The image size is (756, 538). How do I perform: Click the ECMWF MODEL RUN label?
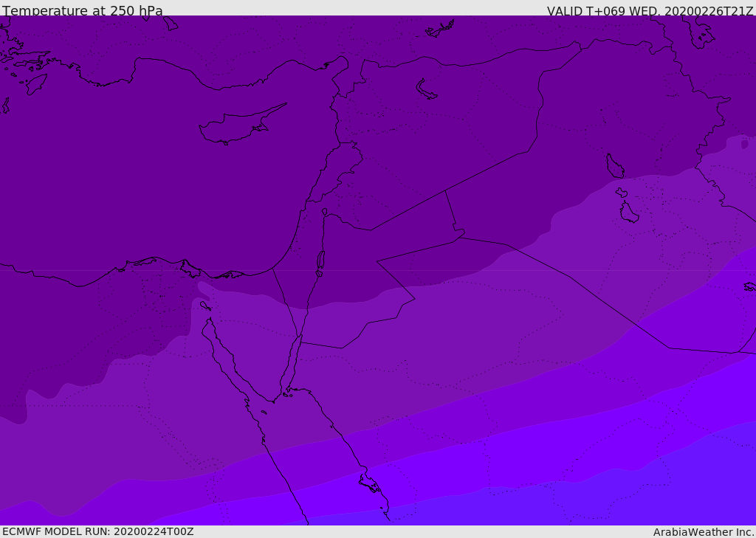(98, 531)
